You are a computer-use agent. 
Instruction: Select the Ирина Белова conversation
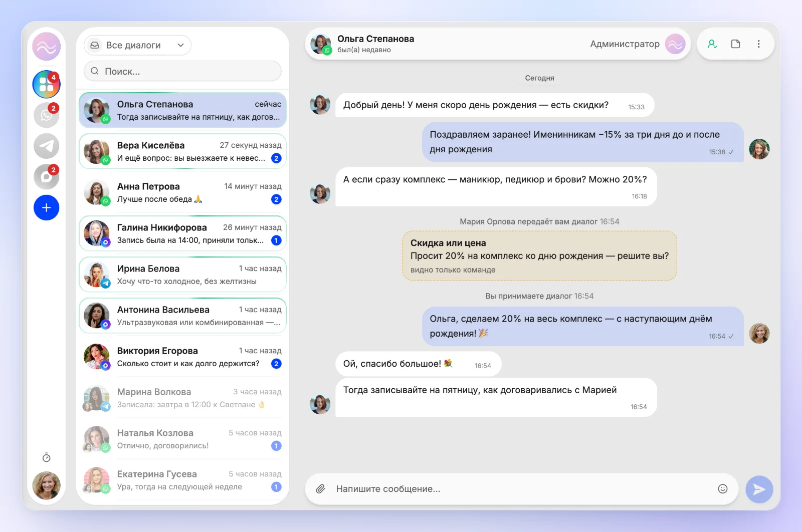pyautogui.click(x=182, y=275)
